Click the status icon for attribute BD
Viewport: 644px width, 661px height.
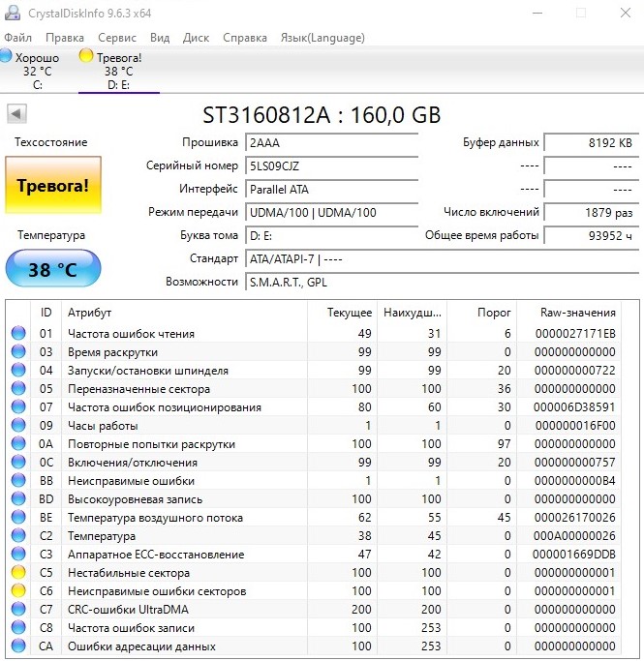click(18, 498)
